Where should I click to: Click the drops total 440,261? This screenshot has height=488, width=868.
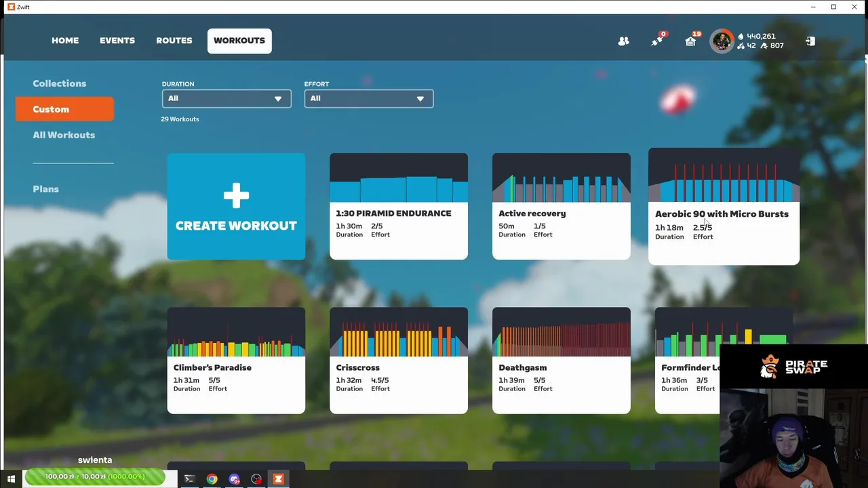(756, 37)
